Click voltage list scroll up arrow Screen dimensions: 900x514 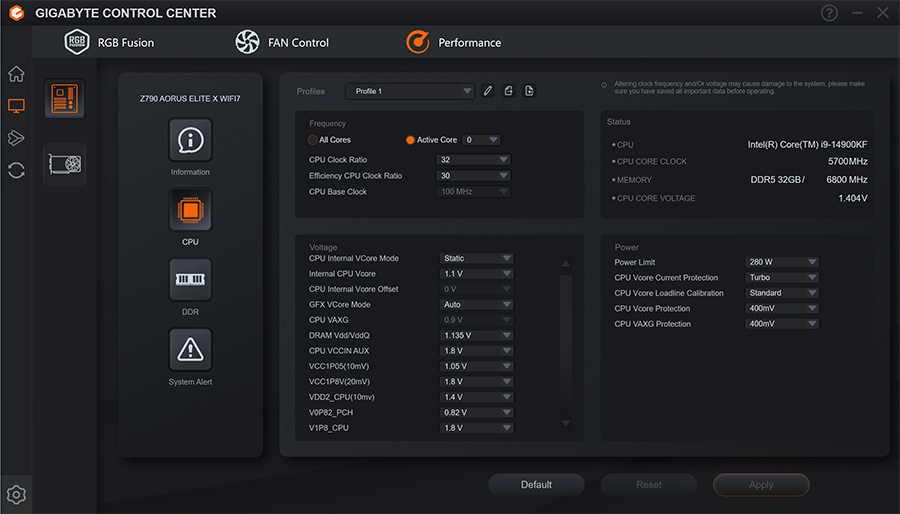pos(565,263)
